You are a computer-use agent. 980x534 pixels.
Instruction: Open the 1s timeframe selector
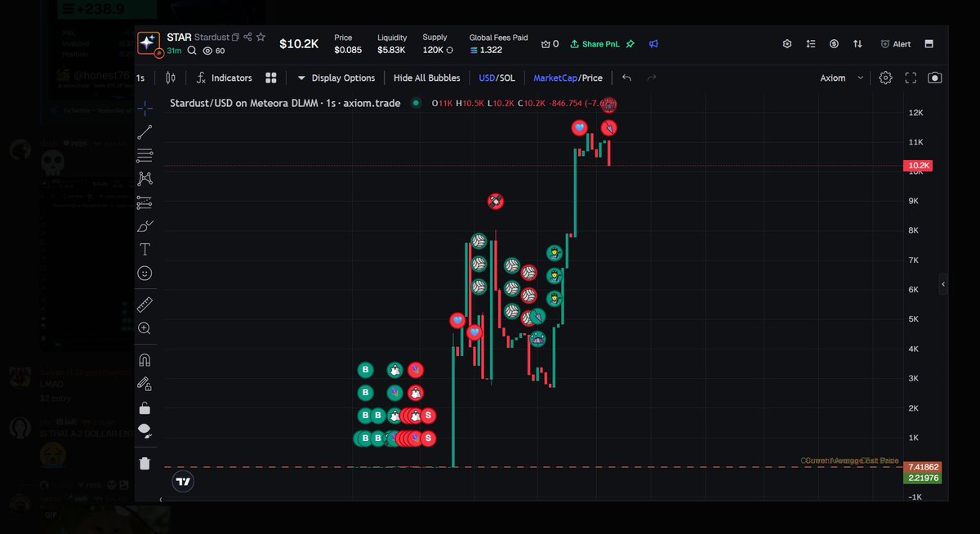point(140,78)
